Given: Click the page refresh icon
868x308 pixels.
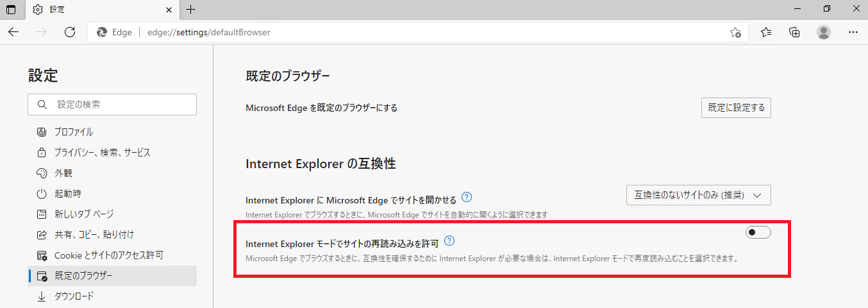Looking at the screenshot, I should pyautogui.click(x=71, y=32).
